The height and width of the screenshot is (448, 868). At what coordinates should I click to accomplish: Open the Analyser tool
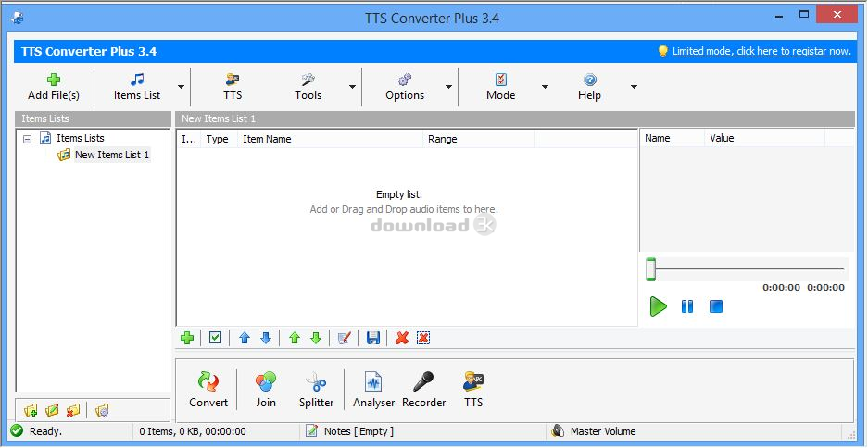coord(373,390)
